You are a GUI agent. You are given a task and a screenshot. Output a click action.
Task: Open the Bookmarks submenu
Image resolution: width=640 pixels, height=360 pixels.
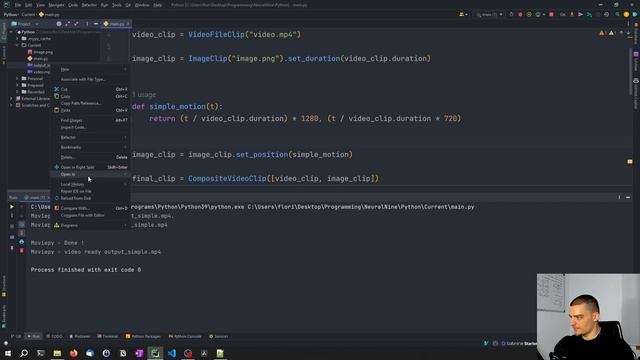tap(90, 147)
